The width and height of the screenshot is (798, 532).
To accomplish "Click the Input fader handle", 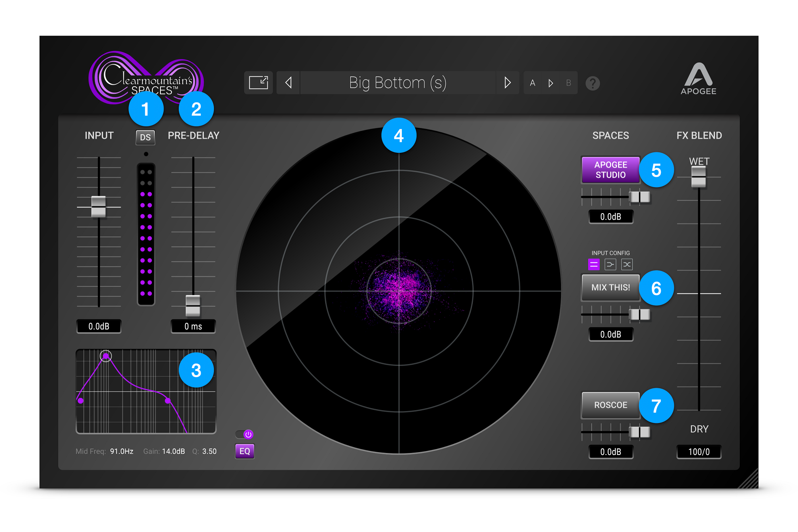I will pos(99,207).
